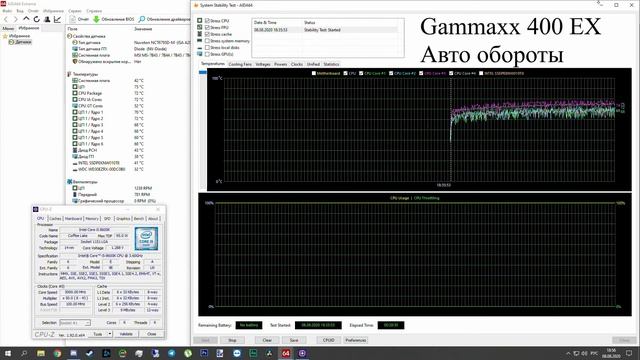
Task: Click the forward arrow in AIDA64 toolbar
Action: 16,19
